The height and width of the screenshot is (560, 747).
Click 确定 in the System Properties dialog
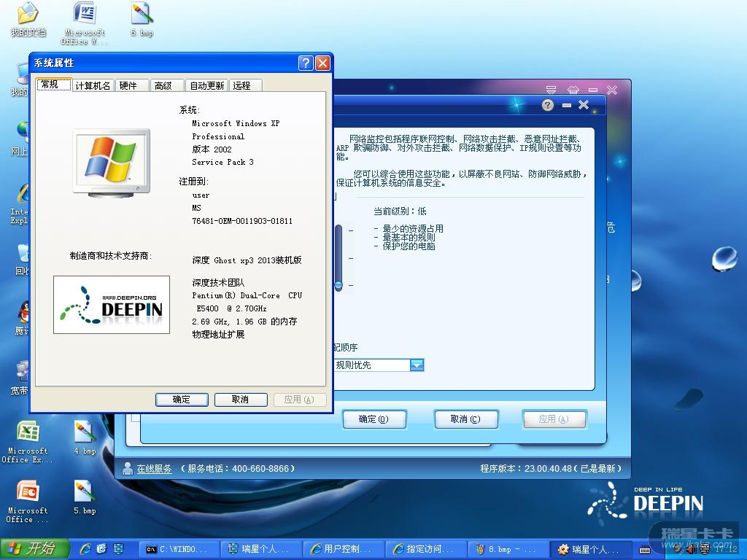pos(182,400)
